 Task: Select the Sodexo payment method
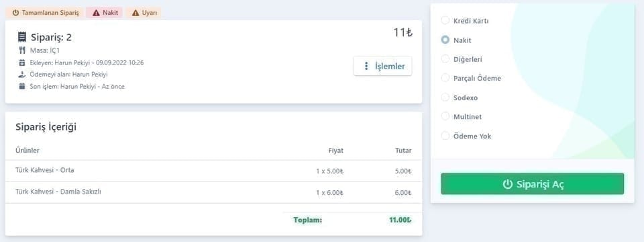pos(445,97)
